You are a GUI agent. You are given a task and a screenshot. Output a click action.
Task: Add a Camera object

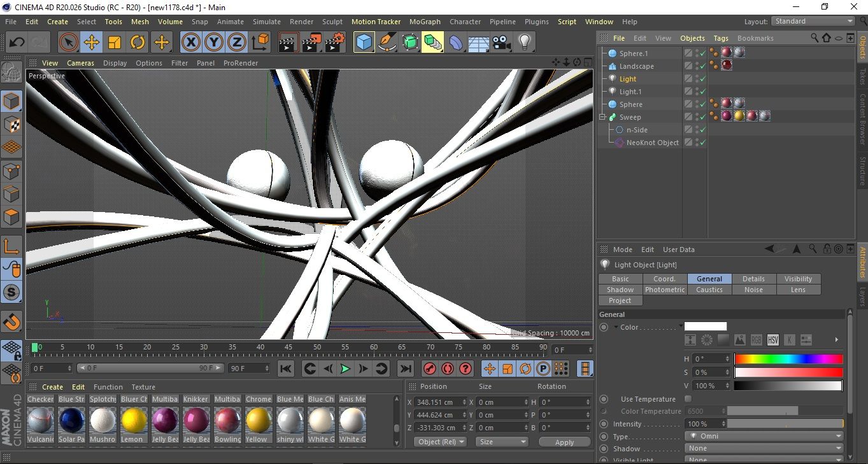502,43
